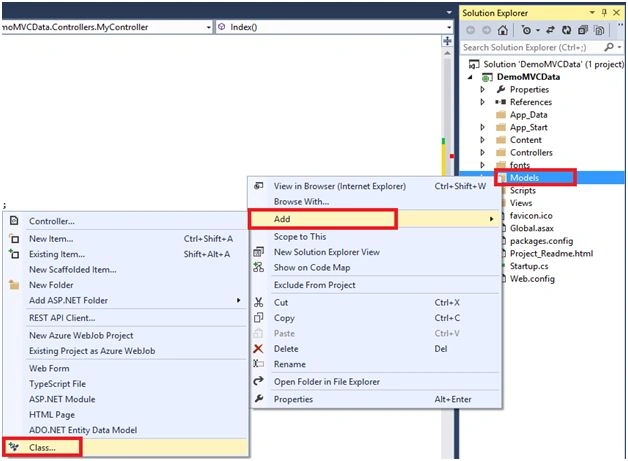The height and width of the screenshot is (461, 628).
Task: Select the Scripts folder
Action: 522,190
